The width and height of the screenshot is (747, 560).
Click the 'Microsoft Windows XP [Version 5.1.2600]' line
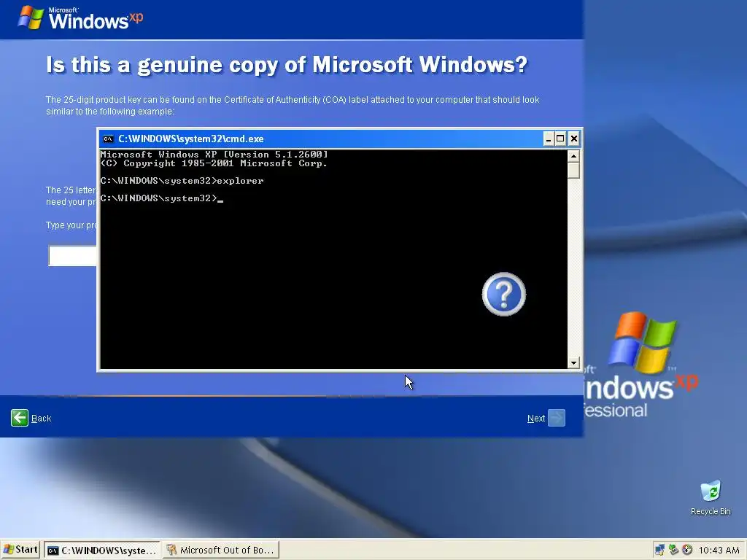[214, 155]
